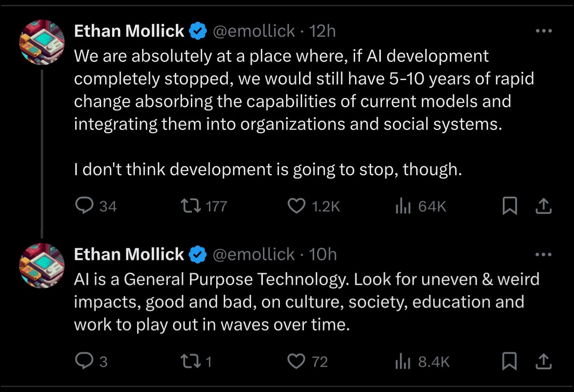Click the profile avatar on first tweet
The image size is (574, 392).
click(42, 42)
